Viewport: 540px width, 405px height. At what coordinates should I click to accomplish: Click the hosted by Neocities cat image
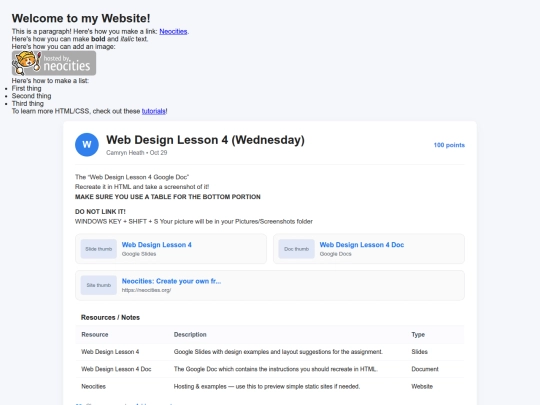pyautogui.click(x=54, y=63)
